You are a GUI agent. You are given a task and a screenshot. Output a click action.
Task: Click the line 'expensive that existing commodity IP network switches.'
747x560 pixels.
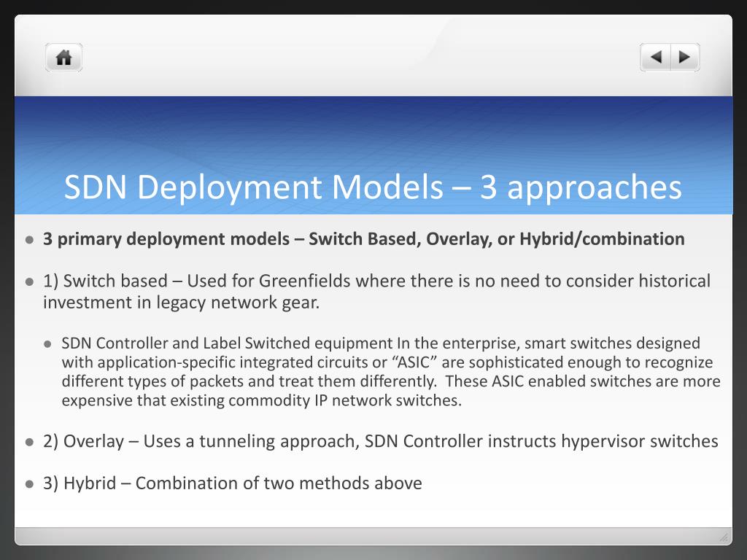[262, 400]
